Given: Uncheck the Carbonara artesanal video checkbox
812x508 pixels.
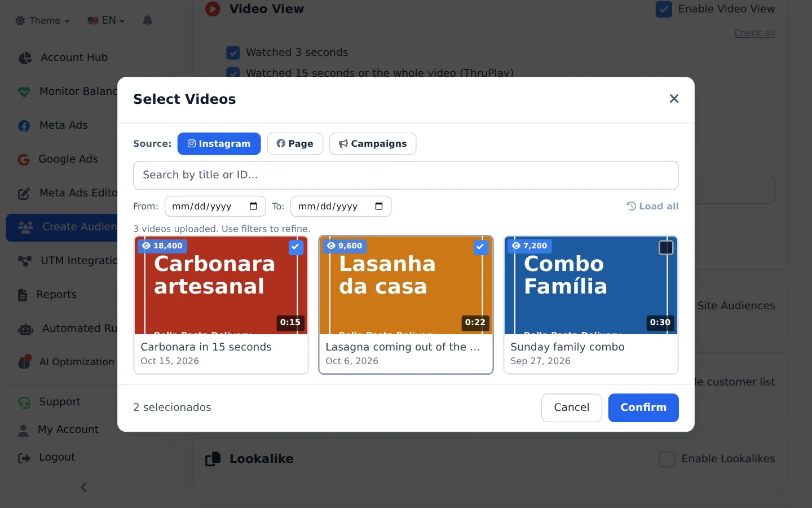Looking at the screenshot, I should 295,247.
